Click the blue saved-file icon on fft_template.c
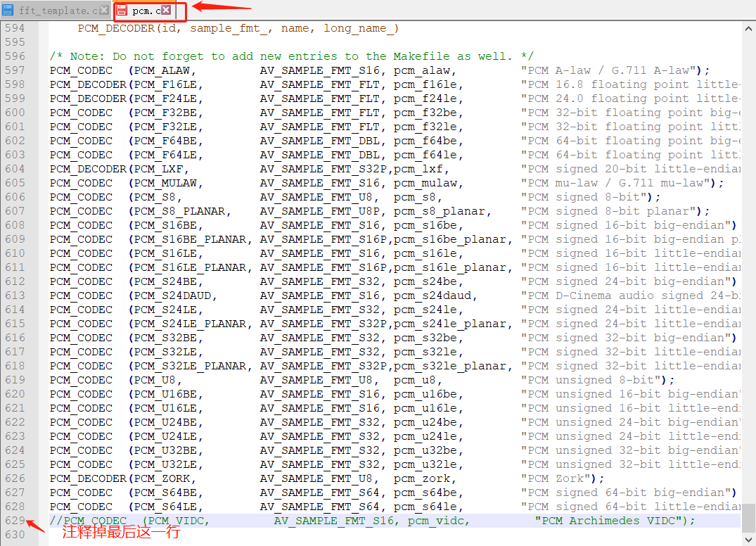This screenshot has width=756, height=546. click(x=8, y=11)
